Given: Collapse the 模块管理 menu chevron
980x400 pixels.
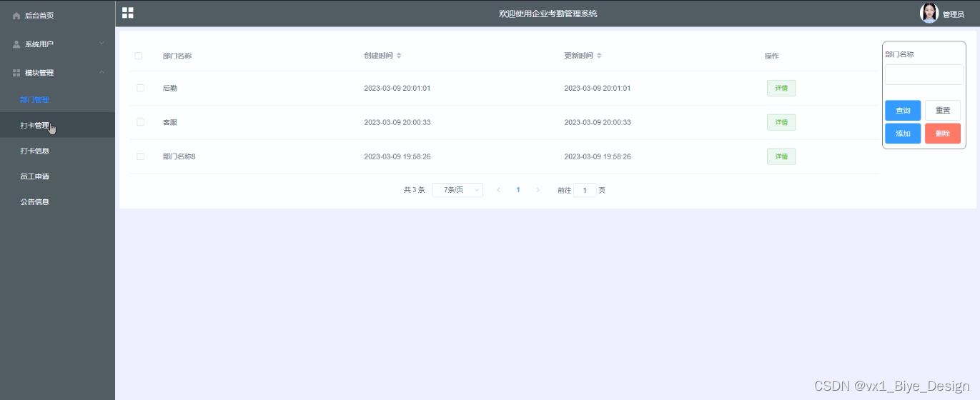Looking at the screenshot, I should pyautogui.click(x=102, y=72).
